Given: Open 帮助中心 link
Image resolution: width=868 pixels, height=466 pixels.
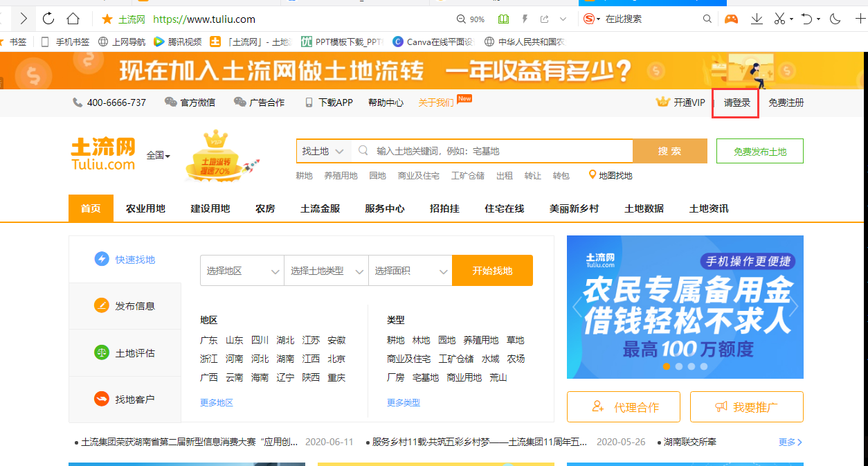Looking at the screenshot, I should pyautogui.click(x=386, y=102).
